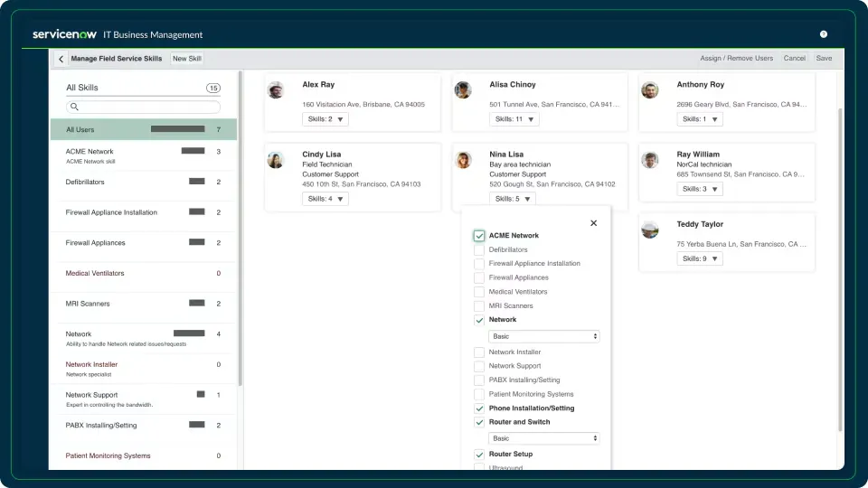This screenshot has height=488, width=868.
Task: Click Anthony Roy's avatar
Action: point(650,89)
